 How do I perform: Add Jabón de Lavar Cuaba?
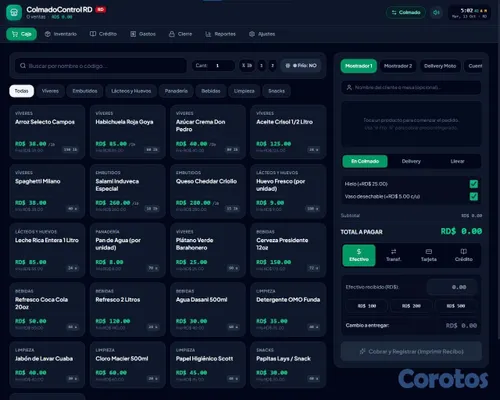[47, 365]
